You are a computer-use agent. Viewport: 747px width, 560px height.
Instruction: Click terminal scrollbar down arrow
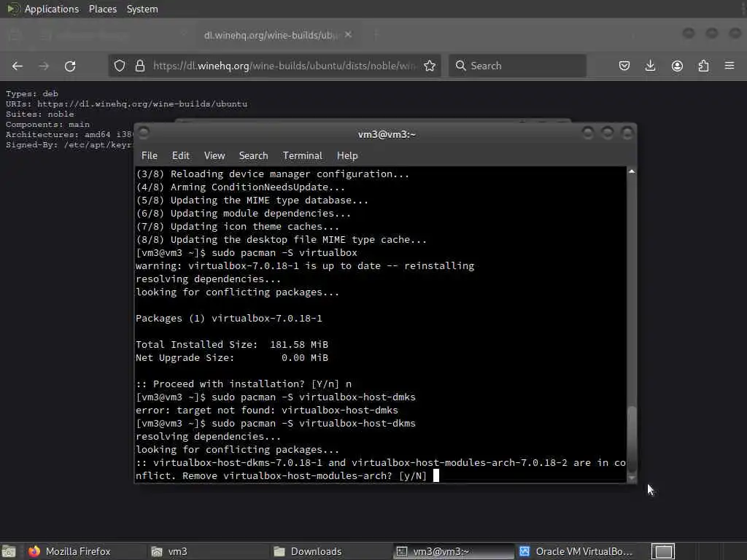[632, 478]
